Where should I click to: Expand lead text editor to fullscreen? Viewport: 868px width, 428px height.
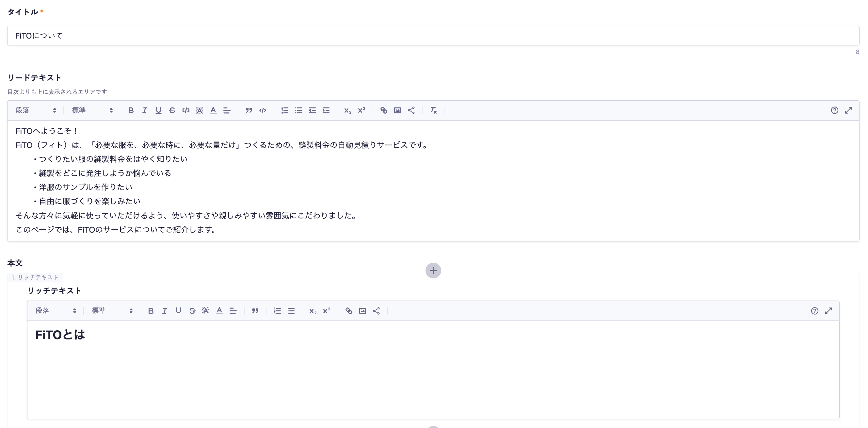point(848,110)
